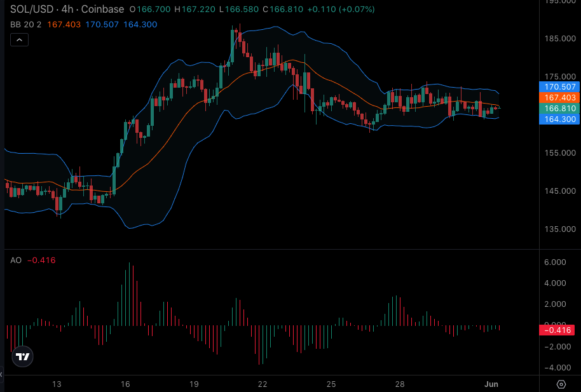Screen dimensions: 581x392
Task: Collapse the legend using the chevron arrow
Action: [x=19, y=39]
